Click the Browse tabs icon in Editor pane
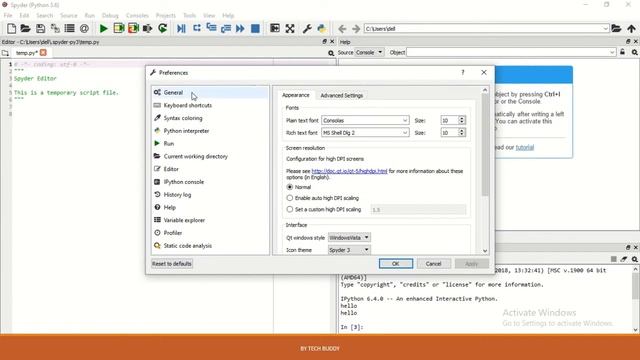 [x=5, y=53]
